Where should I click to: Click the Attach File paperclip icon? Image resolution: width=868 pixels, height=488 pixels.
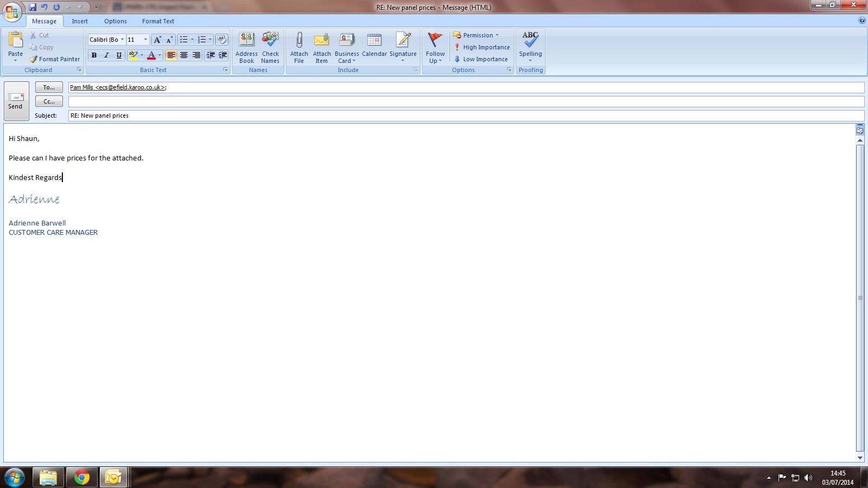pos(299,41)
